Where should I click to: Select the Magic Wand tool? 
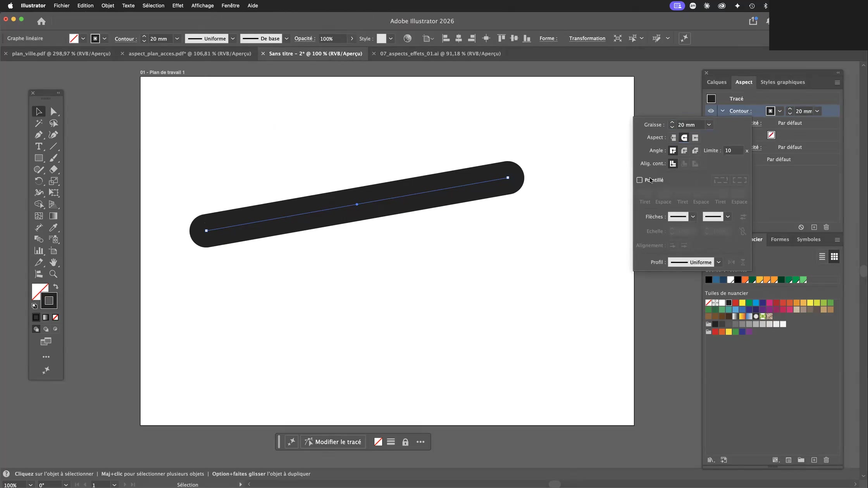39,123
